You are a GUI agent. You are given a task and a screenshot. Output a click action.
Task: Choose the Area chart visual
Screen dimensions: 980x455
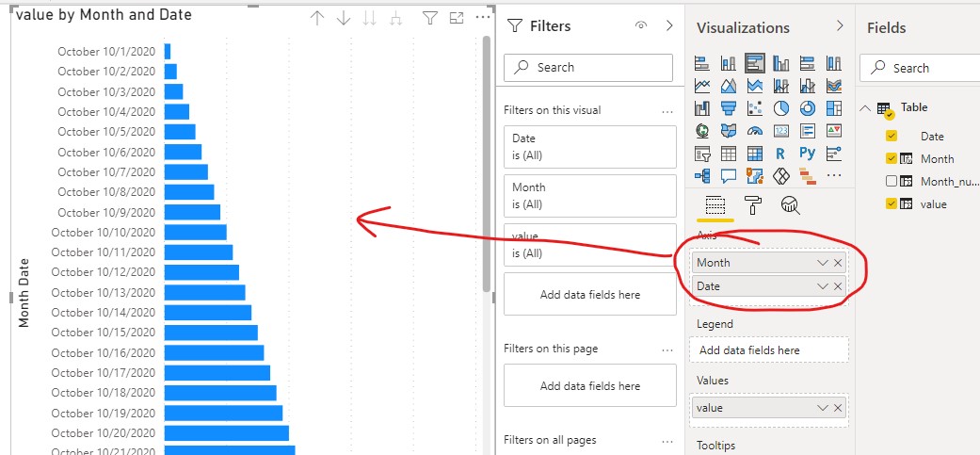[x=728, y=86]
